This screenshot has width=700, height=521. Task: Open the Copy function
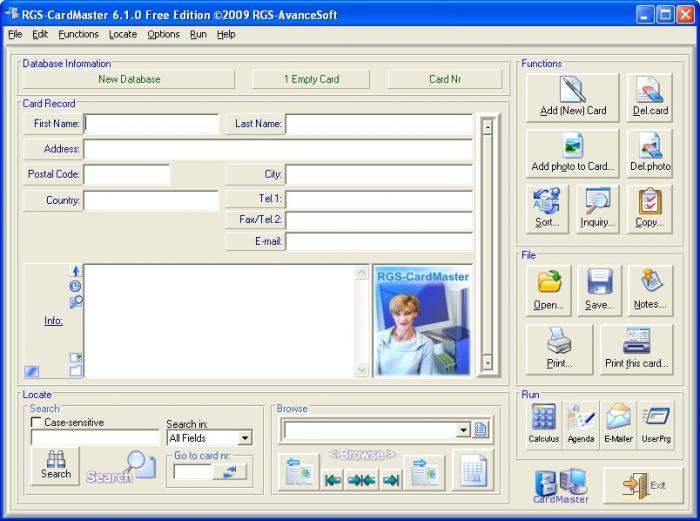click(x=650, y=209)
